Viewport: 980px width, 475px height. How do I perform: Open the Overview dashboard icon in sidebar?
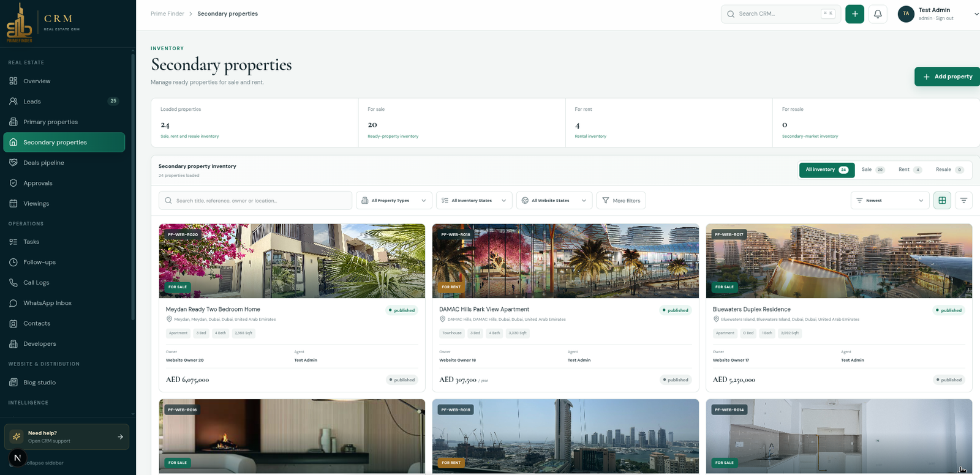(13, 81)
